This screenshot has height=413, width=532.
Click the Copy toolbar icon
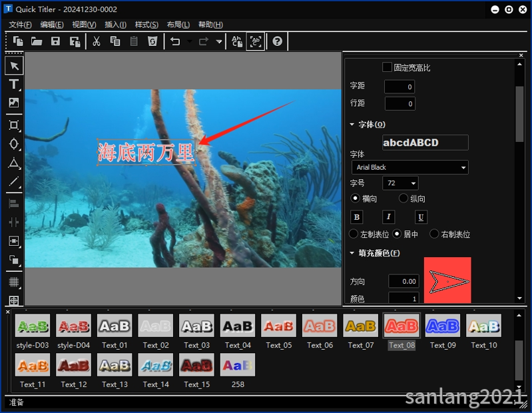(115, 41)
